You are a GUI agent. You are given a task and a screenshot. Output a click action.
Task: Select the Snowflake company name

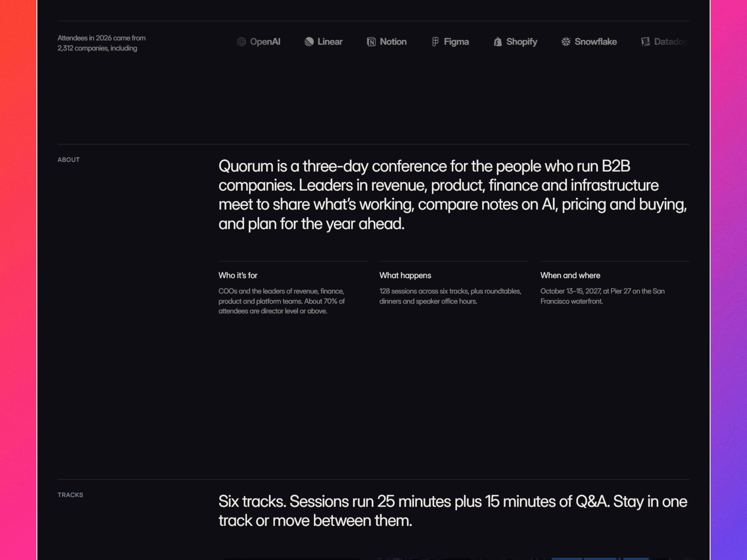pyautogui.click(x=596, y=42)
